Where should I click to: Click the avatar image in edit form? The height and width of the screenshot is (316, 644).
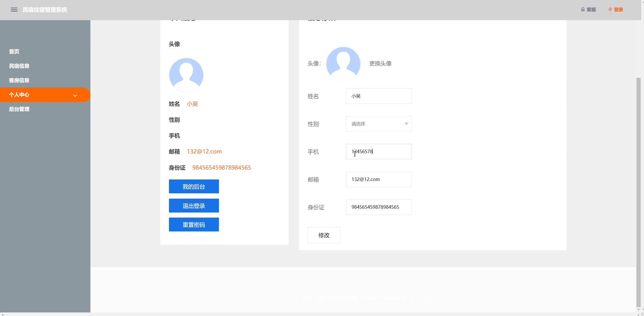point(343,64)
